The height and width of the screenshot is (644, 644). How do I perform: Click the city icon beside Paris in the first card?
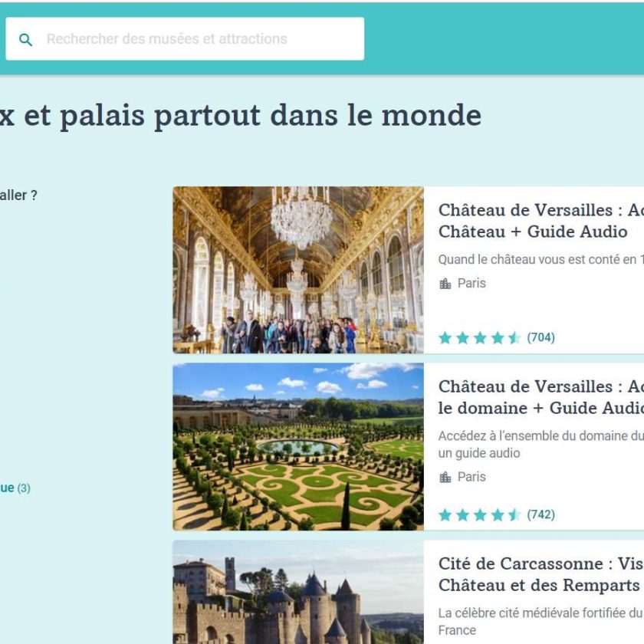445,284
